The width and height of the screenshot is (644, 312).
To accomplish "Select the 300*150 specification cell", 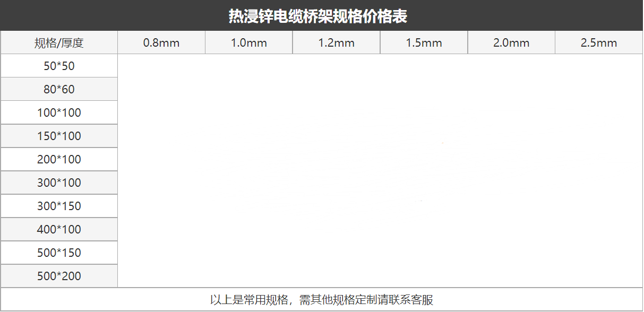I will tap(58, 205).
